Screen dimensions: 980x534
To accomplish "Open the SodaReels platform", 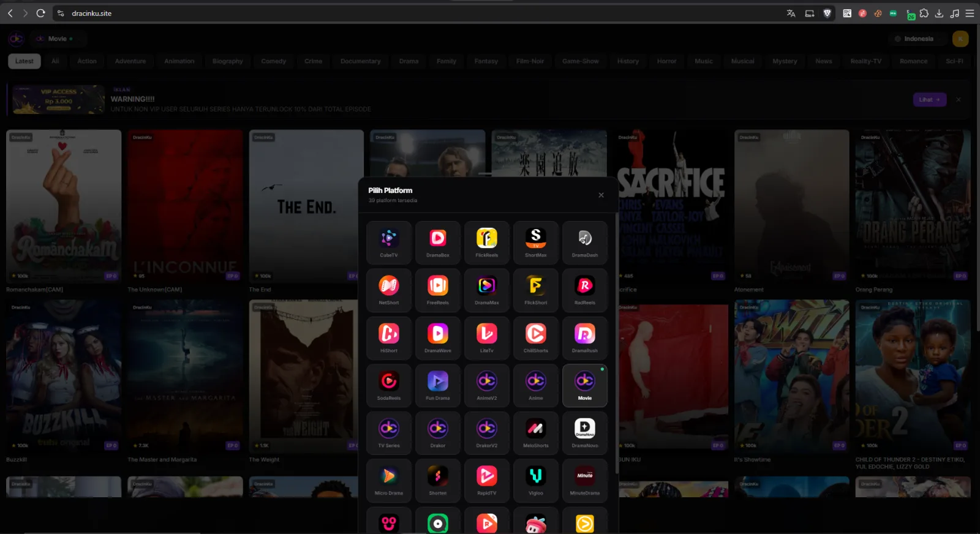I will (x=389, y=386).
